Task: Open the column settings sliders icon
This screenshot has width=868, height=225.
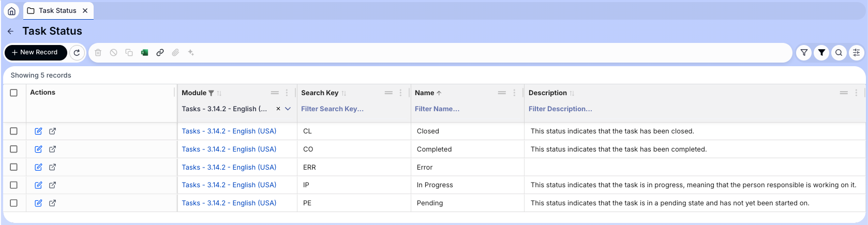Action: [856, 53]
